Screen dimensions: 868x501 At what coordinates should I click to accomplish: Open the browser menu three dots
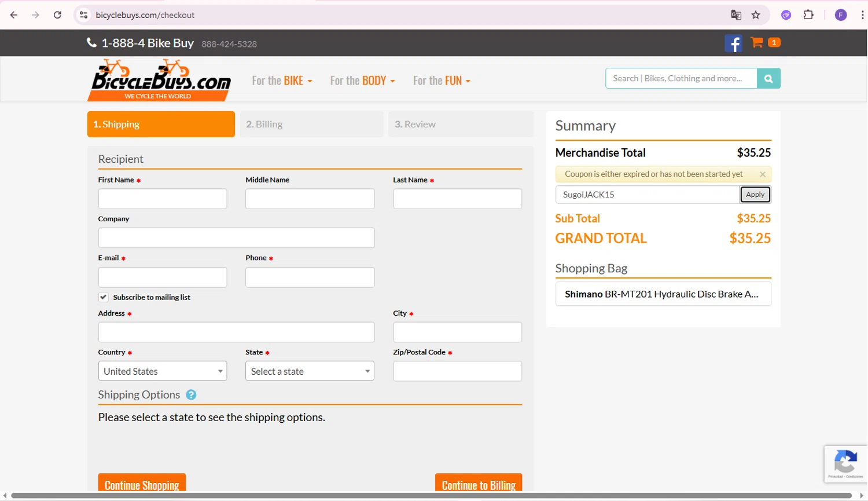[863, 15]
